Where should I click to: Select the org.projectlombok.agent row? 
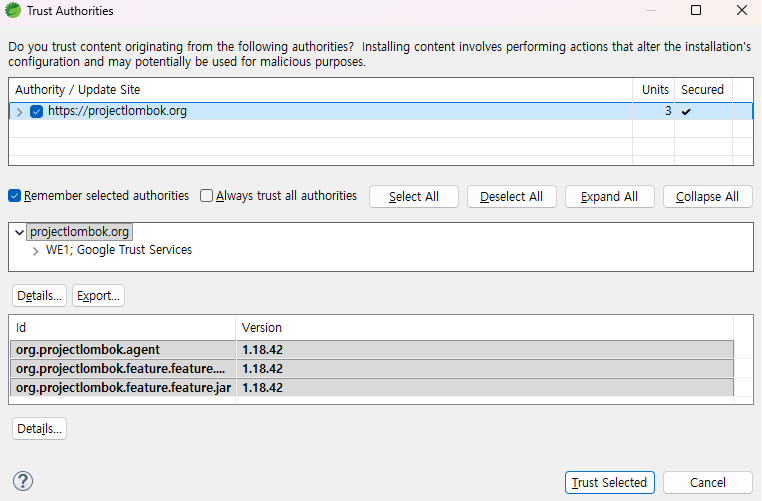(x=372, y=350)
